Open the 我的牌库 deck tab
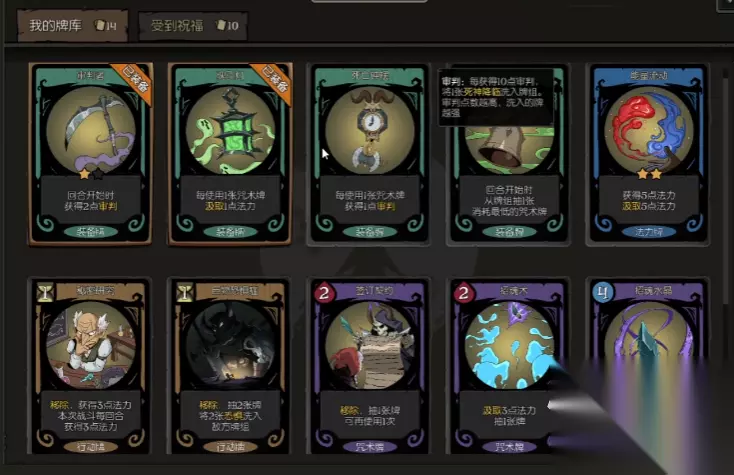 tap(73, 25)
